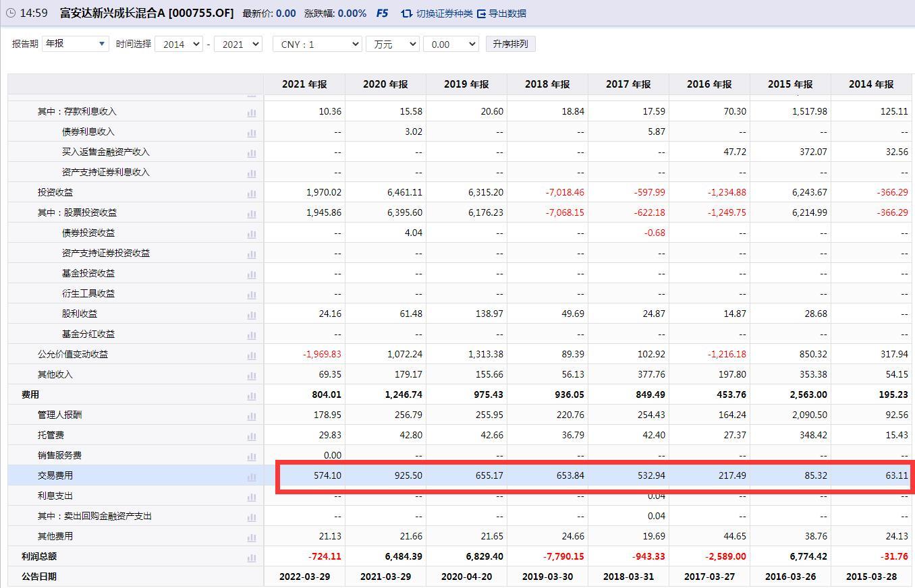Click the clock icon beside time

pyautogui.click(x=10, y=13)
